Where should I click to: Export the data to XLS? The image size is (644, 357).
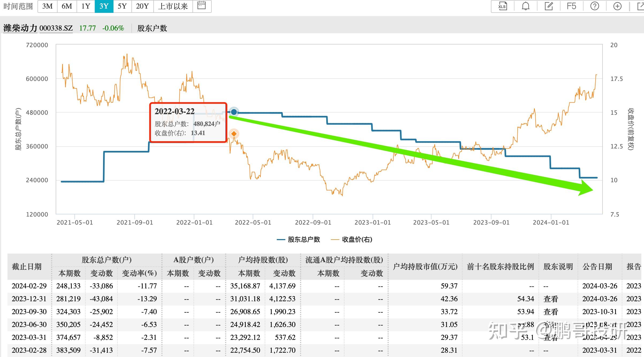tap(502, 6)
